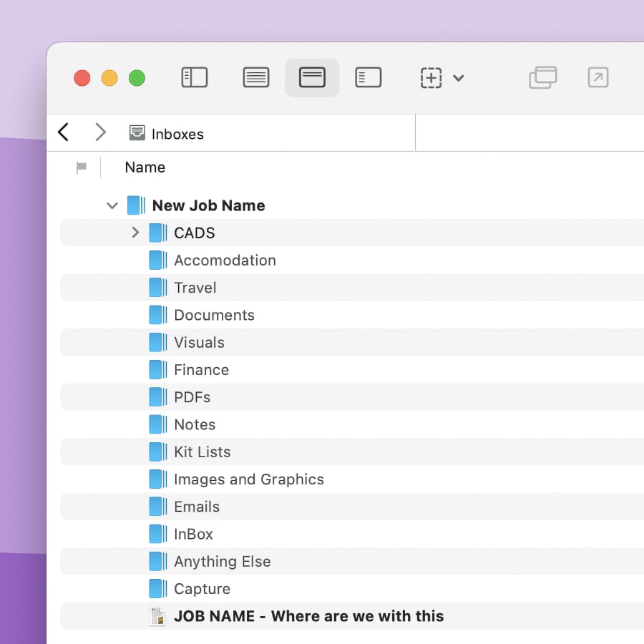
Task: Sort by the flag column header
Action: pos(82,167)
